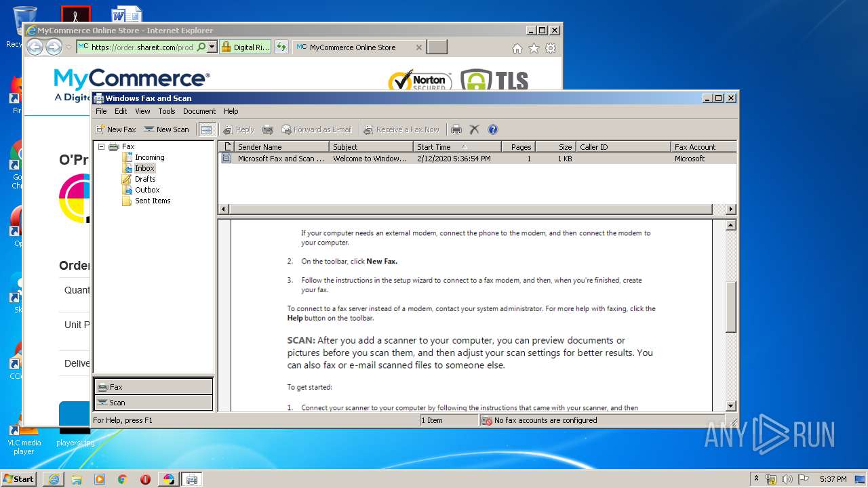Sort by Size column header

pyautogui.click(x=555, y=146)
